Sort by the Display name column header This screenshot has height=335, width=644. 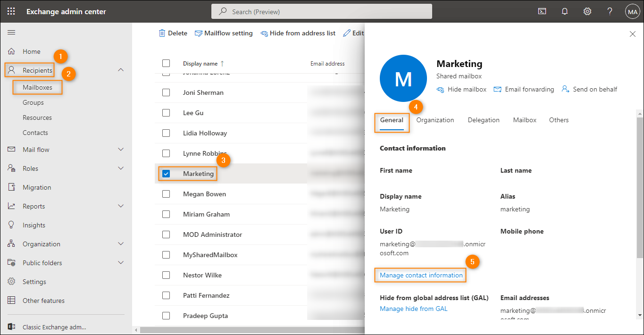pos(203,64)
